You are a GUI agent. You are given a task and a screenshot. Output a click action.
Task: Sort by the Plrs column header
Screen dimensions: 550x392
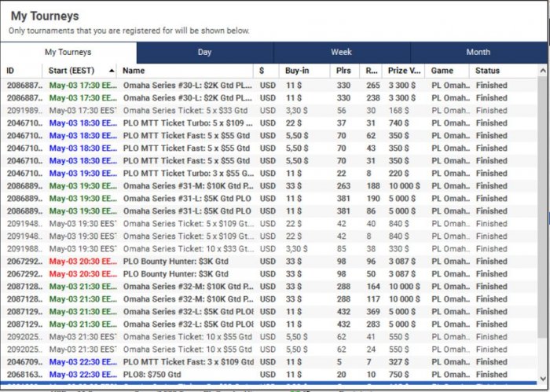pyautogui.click(x=344, y=71)
